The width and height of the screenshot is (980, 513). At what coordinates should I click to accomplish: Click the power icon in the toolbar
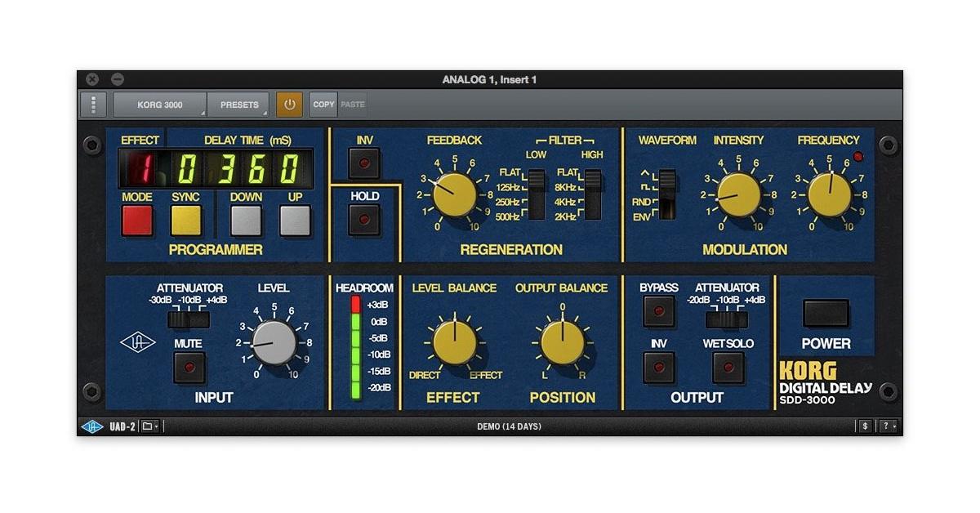[x=290, y=104]
